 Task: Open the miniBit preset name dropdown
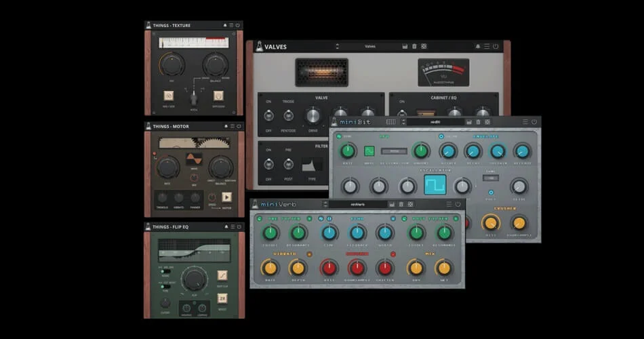435,122
